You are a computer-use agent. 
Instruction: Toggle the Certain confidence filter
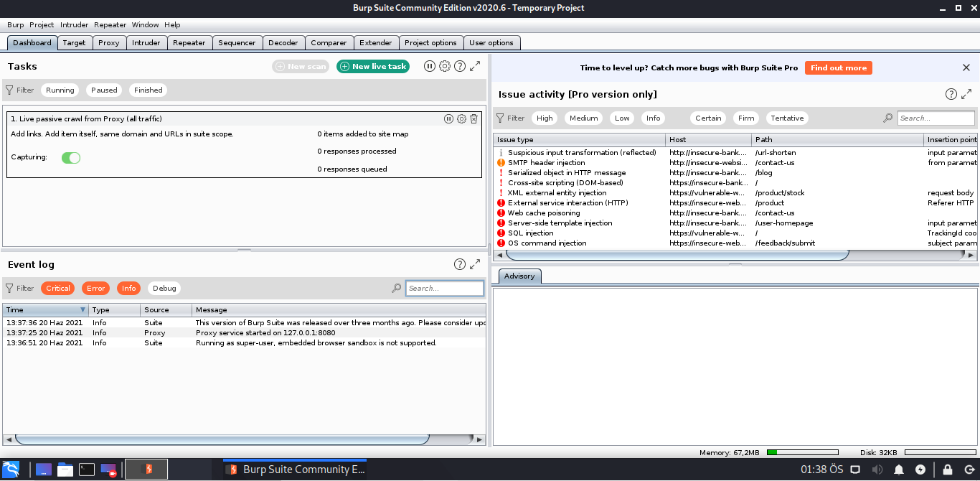pyautogui.click(x=709, y=118)
